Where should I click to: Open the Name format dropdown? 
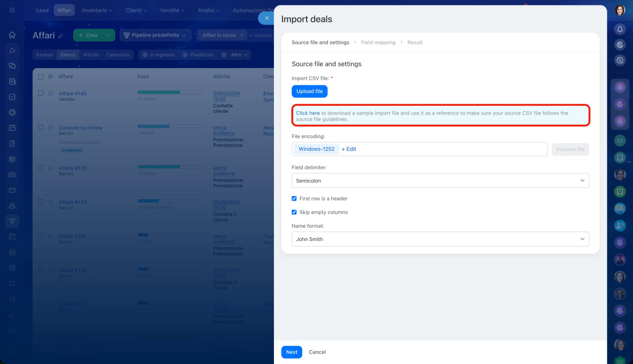tap(440, 239)
